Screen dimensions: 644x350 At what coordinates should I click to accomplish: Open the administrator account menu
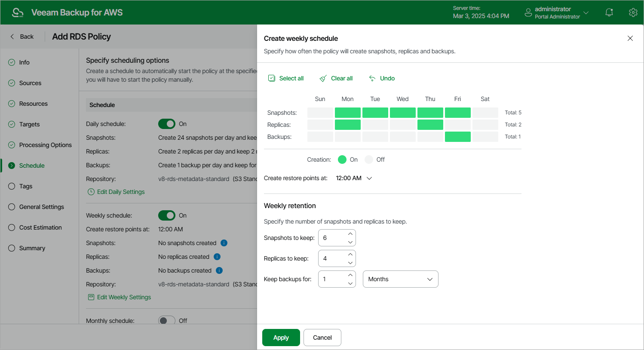pyautogui.click(x=557, y=12)
